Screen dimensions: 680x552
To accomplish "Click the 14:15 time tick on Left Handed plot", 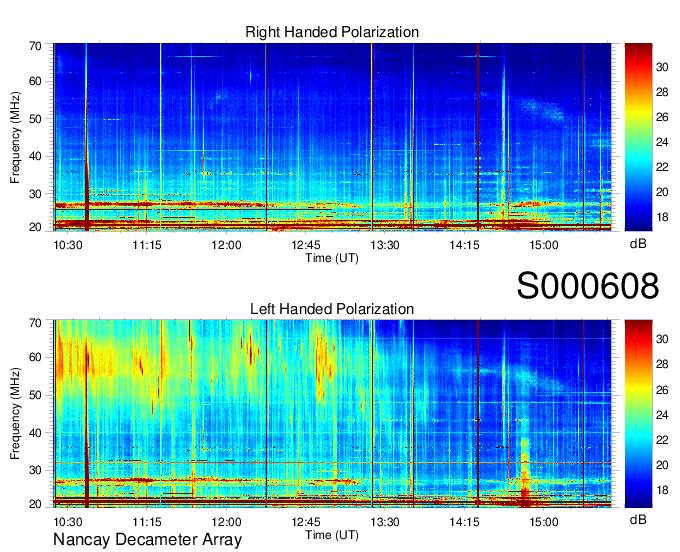I will click(464, 522).
